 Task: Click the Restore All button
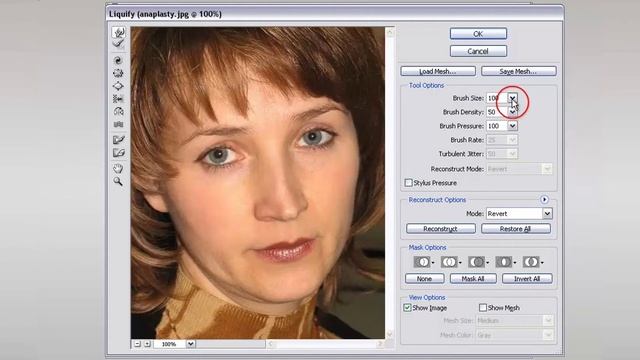click(516, 229)
